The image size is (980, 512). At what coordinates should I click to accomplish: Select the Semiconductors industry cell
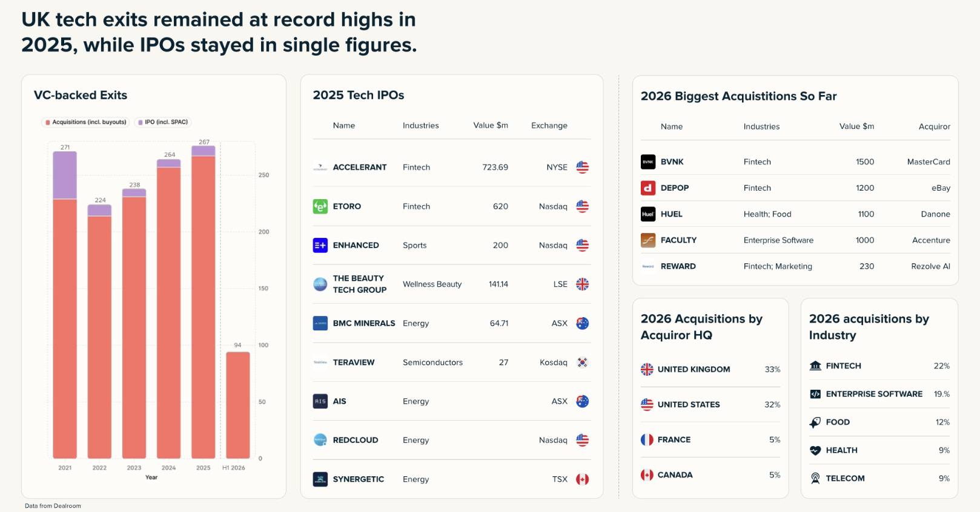point(433,363)
